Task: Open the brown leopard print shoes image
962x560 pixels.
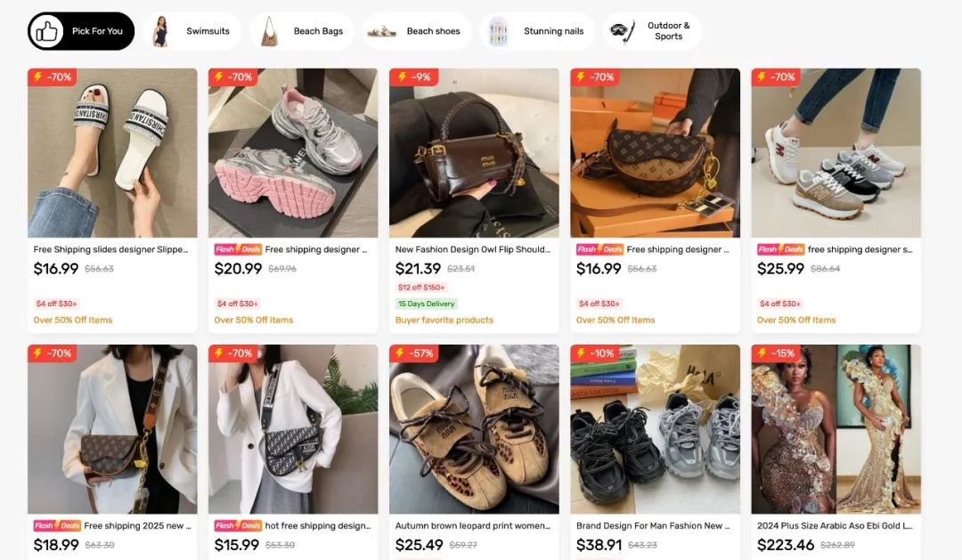Action: click(x=474, y=429)
